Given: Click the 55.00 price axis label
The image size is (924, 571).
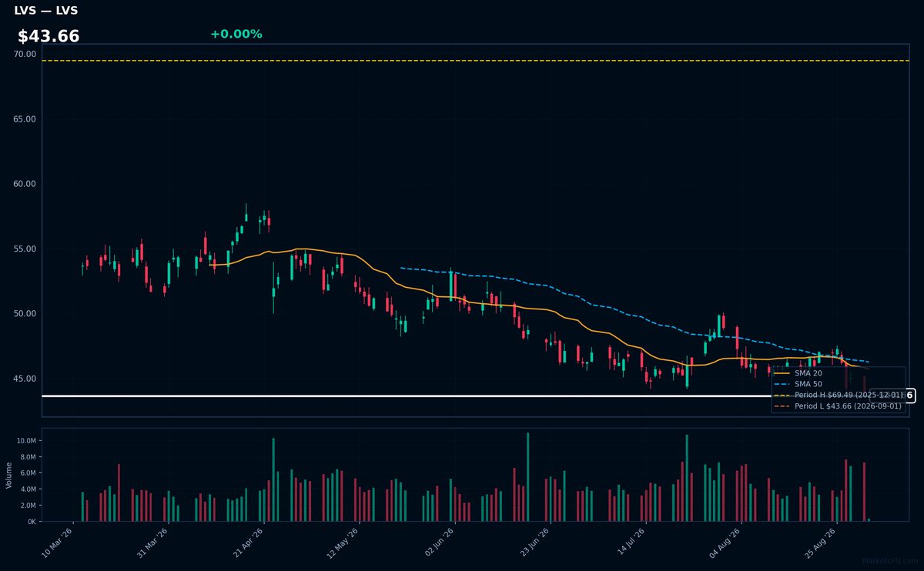Looking at the screenshot, I should [25, 249].
